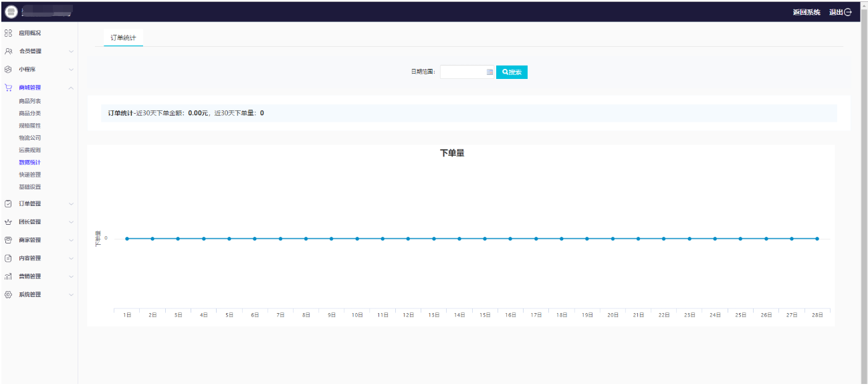The image size is (868, 386).
Task: Click the 系统管理 gear icon
Action: tap(8, 294)
